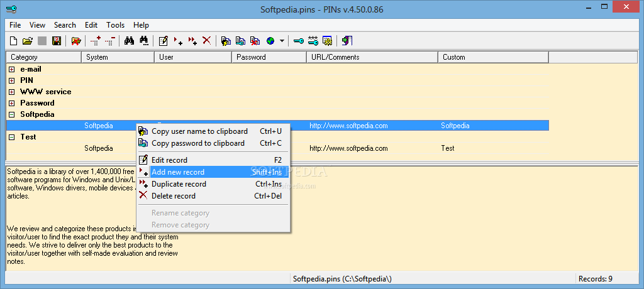Click the edit record toolbar icon
644x289 pixels.
(x=163, y=41)
